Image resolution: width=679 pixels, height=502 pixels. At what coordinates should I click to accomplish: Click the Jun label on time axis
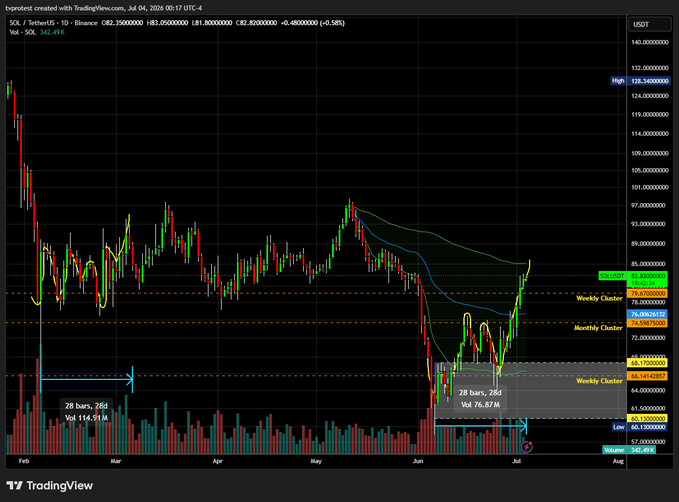point(418,461)
